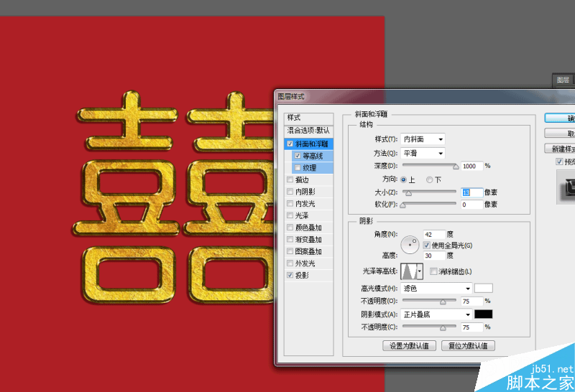Click the shadow 不透明度 slider handle

(443, 328)
